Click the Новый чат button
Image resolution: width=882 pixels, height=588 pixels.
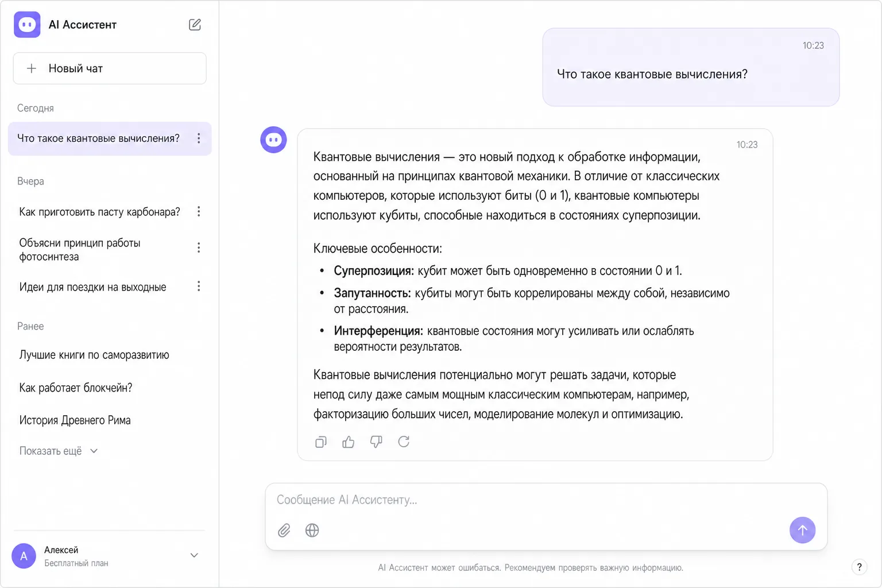[110, 68]
